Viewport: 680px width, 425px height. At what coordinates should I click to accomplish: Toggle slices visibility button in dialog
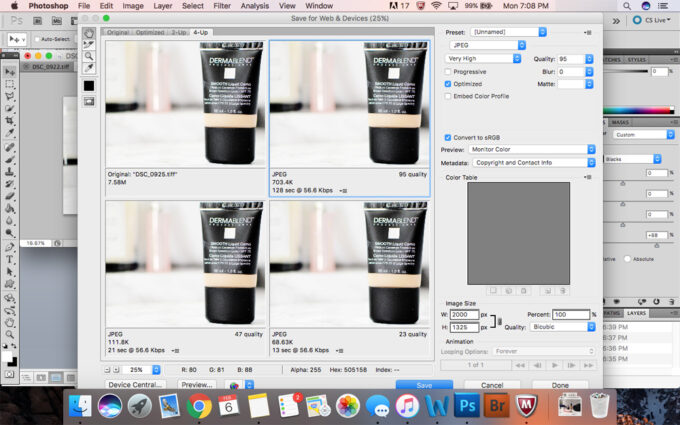pos(89,101)
